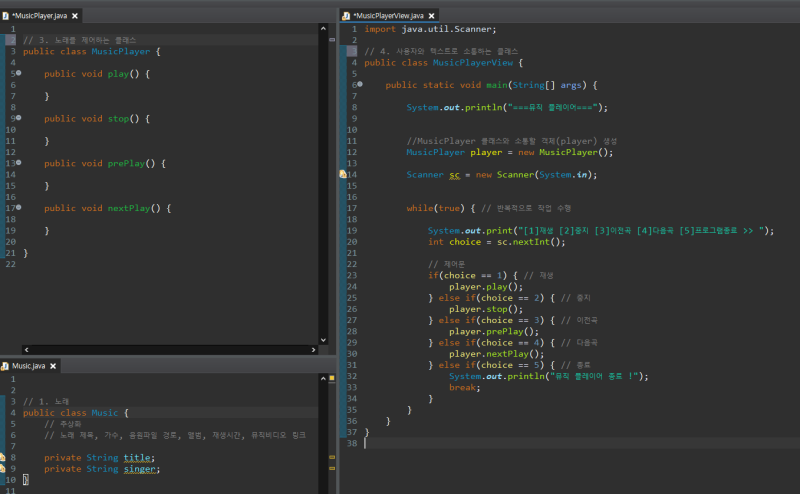Collapse the play() method fold marker
This screenshot has height=494, width=800.
[x=19, y=74]
